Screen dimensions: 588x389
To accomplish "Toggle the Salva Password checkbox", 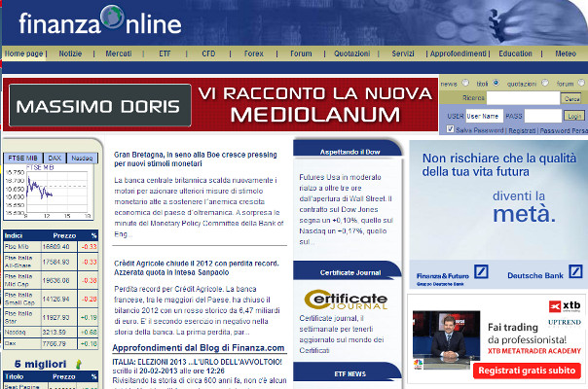I will click(450, 128).
